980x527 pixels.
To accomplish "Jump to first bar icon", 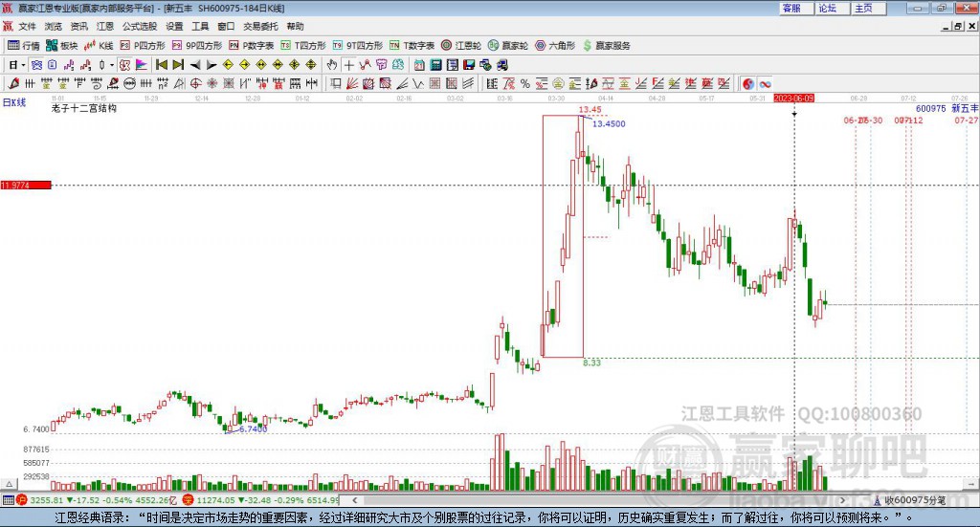I will (x=161, y=65).
